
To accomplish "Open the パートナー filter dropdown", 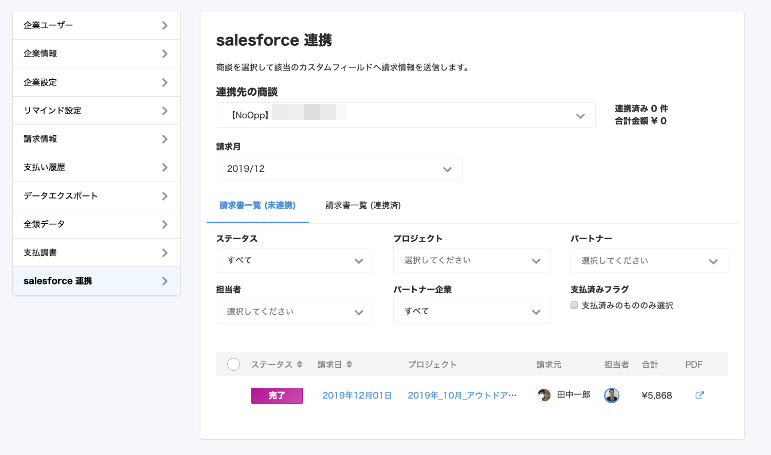I will [x=649, y=261].
